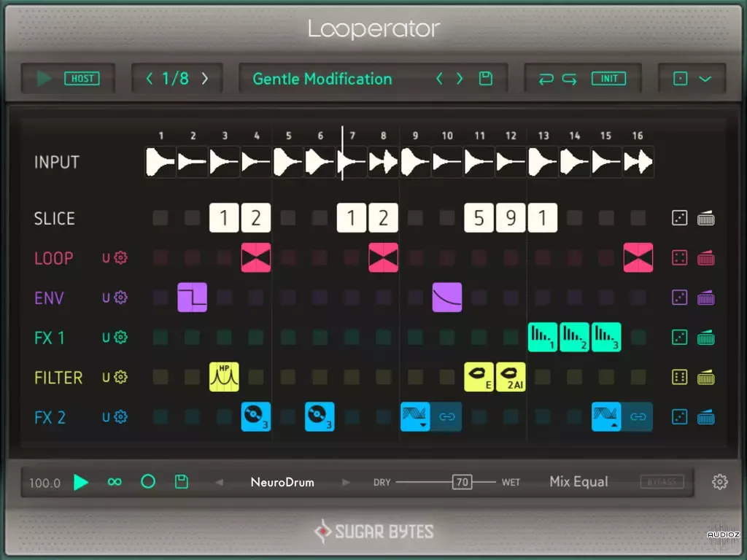Viewport: 747px width, 560px height.
Task: Open LOOP row gear settings
Action: (121, 257)
